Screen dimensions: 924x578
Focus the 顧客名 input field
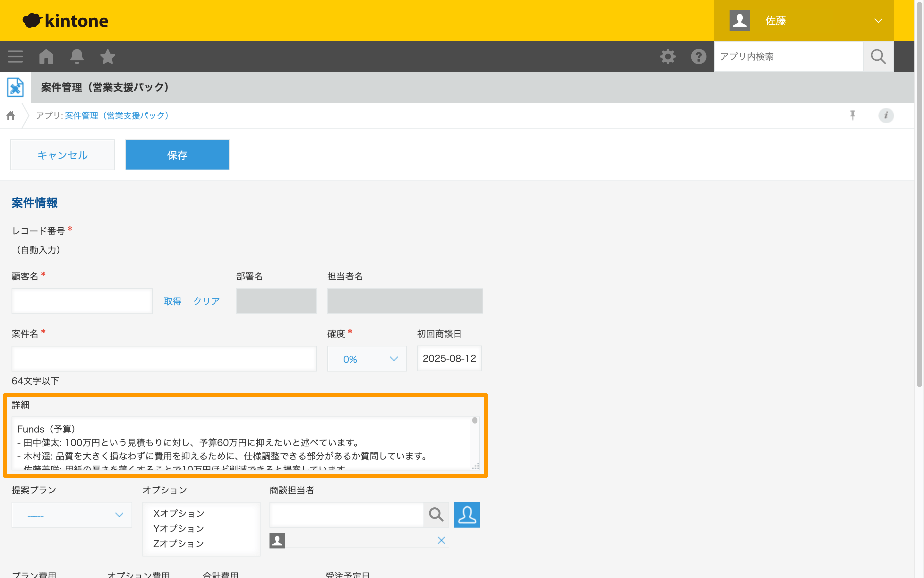pyautogui.click(x=82, y=301)
